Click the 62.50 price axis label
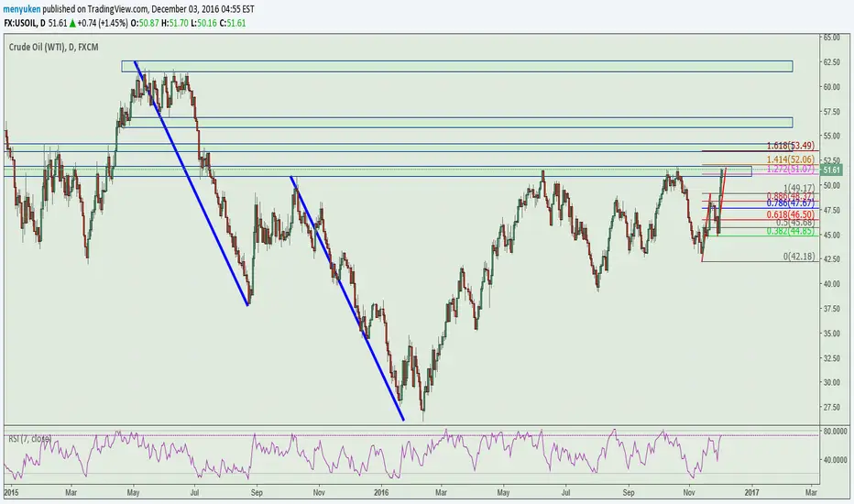The width and height of the screenshot is (854, 504). coord(831,62)
